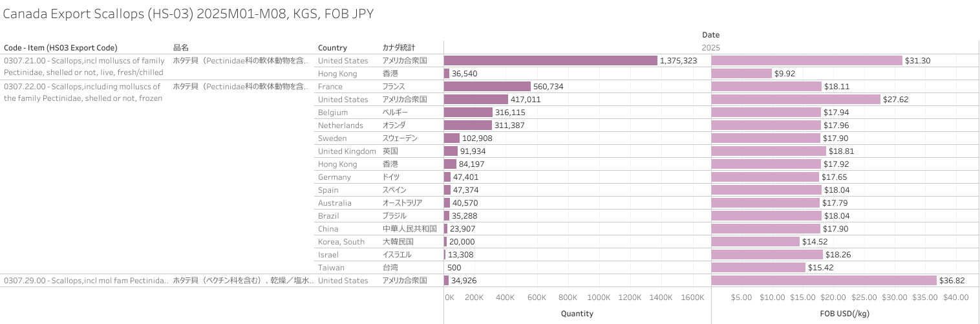This screenshot has width=980, height=324.
Task: Select the '2025' year column header
Action: tap(710, 48)
